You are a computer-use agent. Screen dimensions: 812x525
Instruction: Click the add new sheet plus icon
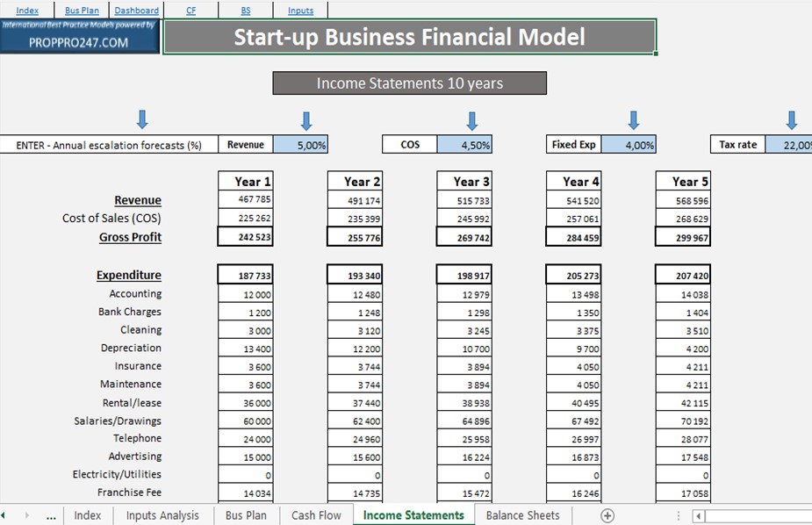coord(607,515)
